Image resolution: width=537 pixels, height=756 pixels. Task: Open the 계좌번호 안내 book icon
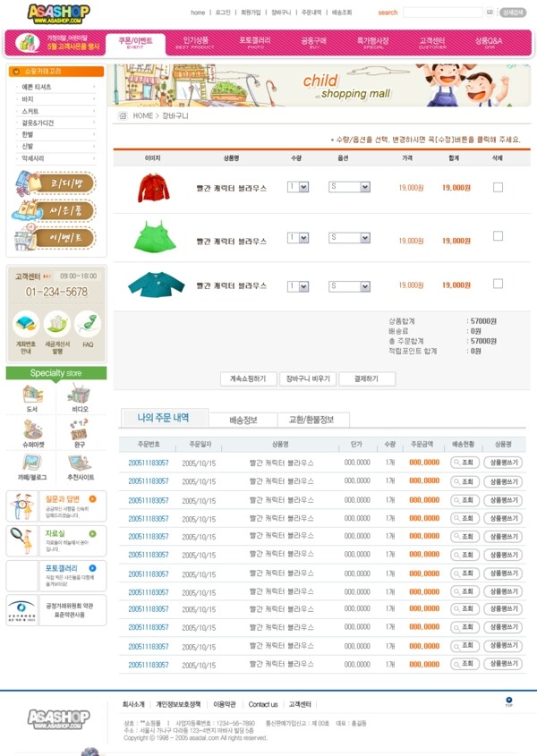[26, 324]
